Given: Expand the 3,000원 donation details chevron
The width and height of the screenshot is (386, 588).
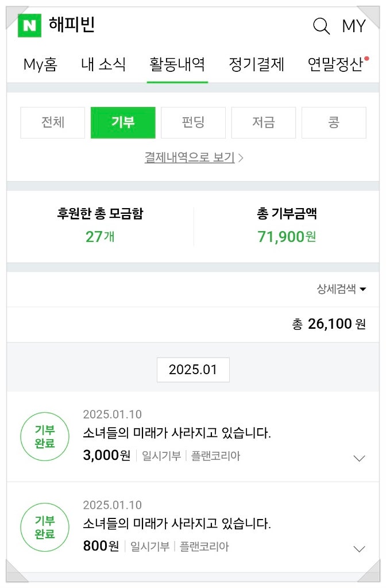Looking at the screenshot, I should click(x=359, y=458).
